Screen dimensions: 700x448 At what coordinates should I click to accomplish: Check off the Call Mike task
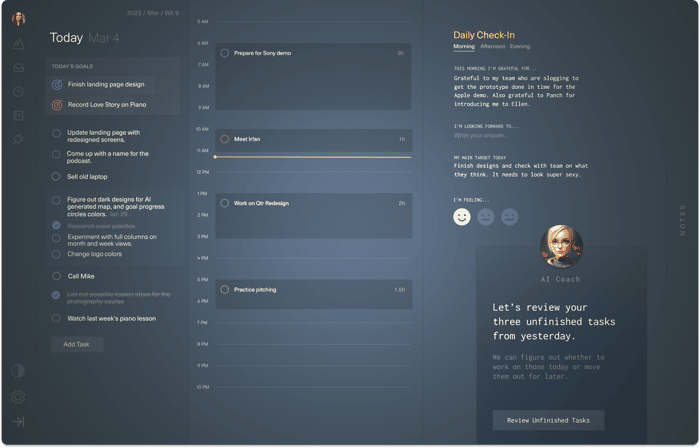(x=56, y=276)
